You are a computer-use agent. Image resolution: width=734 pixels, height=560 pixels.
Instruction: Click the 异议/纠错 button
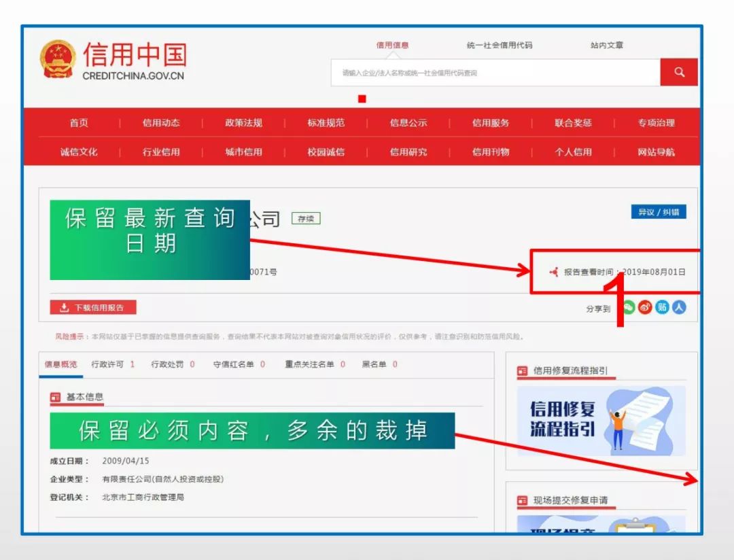[x=657, y=211]
